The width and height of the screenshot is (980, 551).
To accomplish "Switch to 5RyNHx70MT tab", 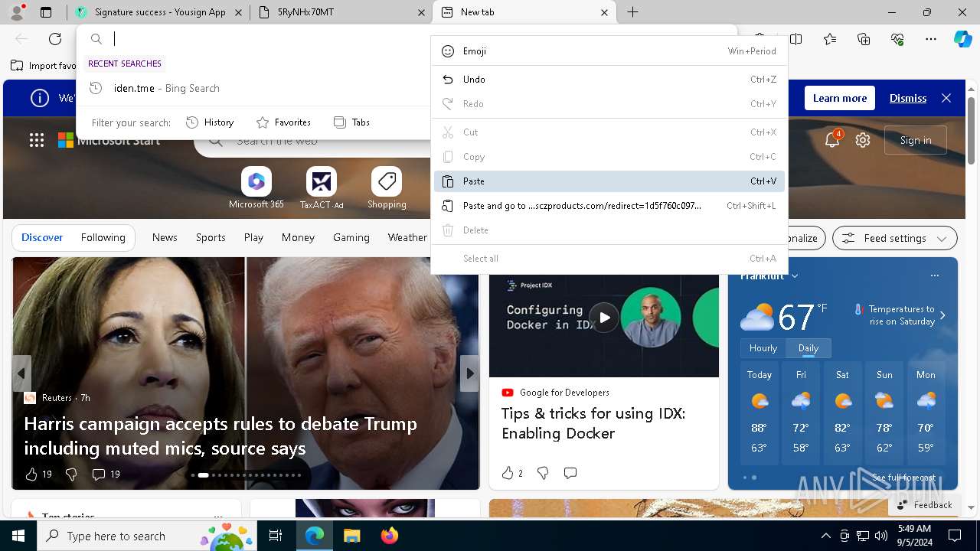I will point(341,12).
